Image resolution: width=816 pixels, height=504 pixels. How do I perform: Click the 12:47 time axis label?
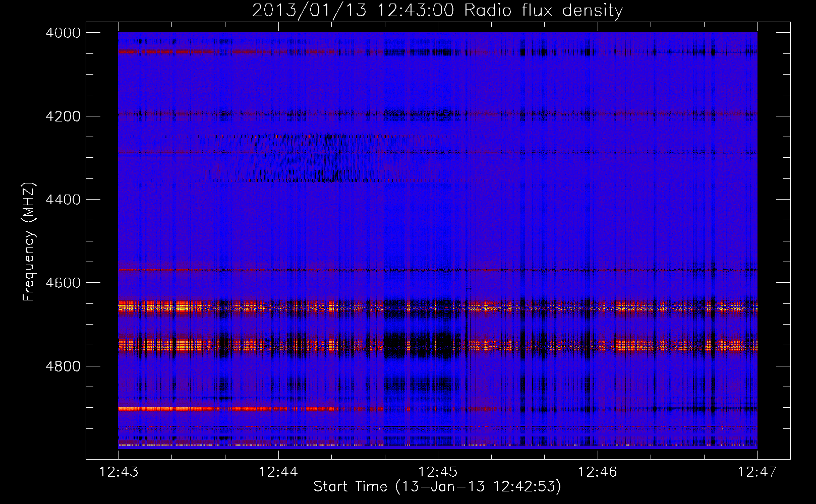(757, 472)
